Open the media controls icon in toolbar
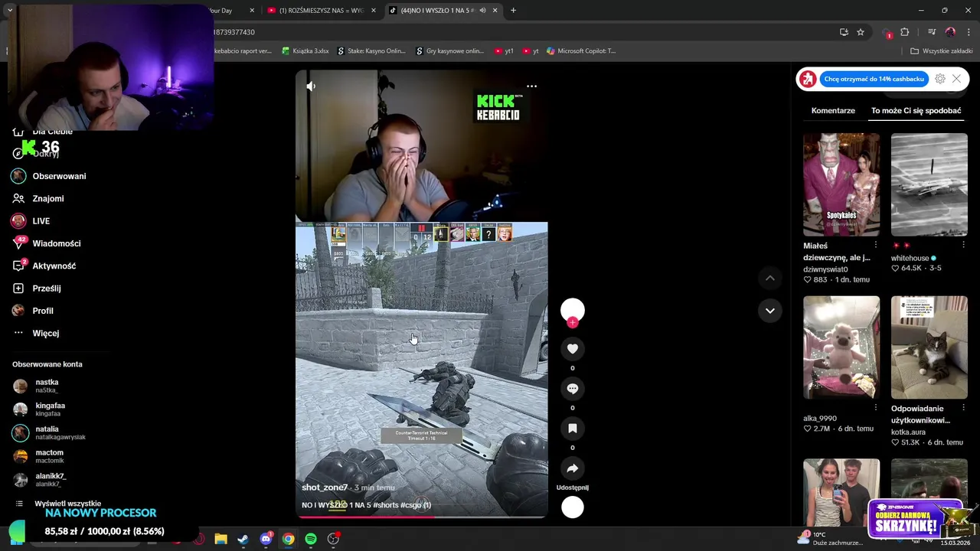 point(932,32)
